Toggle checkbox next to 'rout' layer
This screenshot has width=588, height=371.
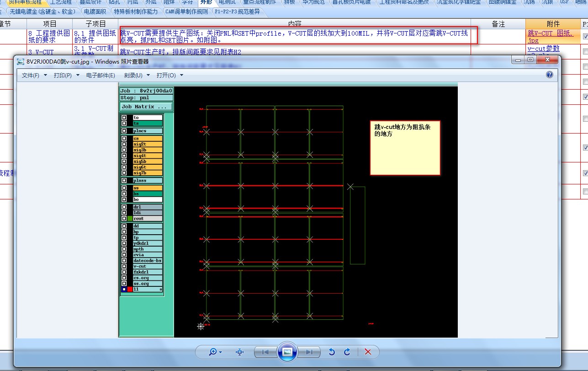coord(124,219)
